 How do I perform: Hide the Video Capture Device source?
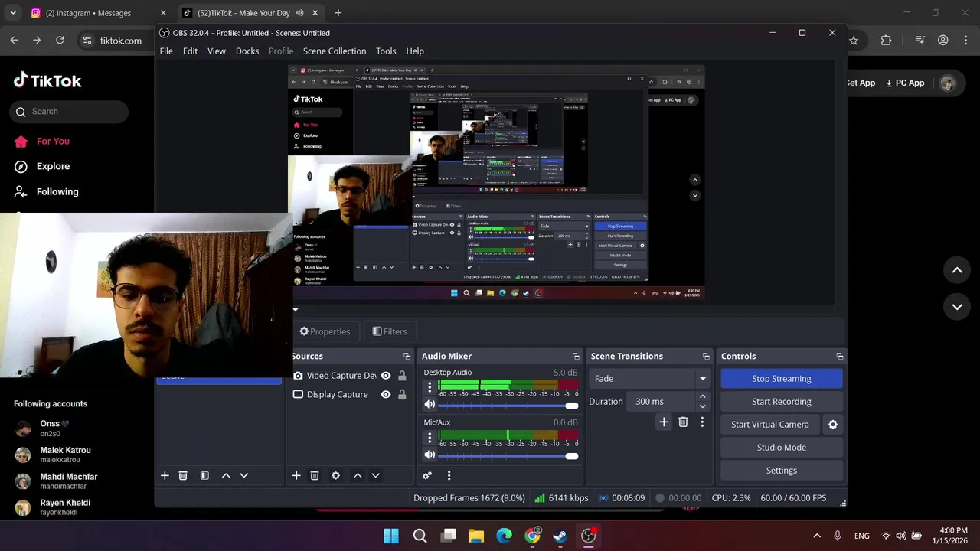tap(386, 376)
